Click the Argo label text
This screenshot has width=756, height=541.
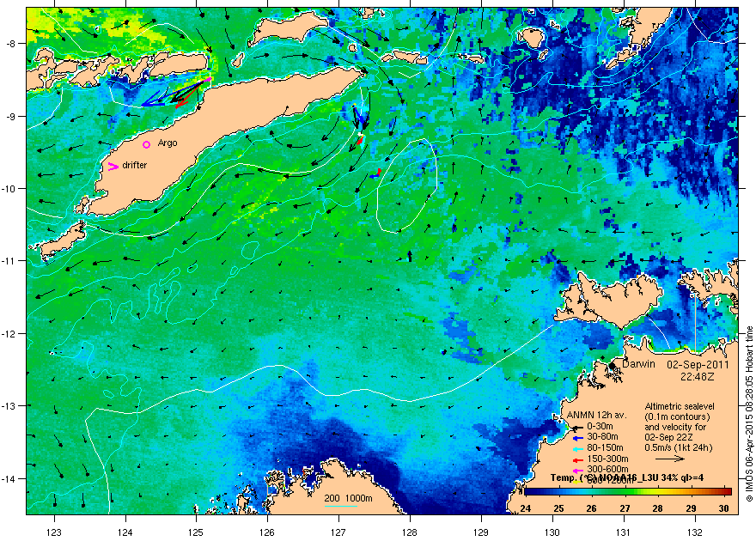pyautogui.click(x=168, y=143)
